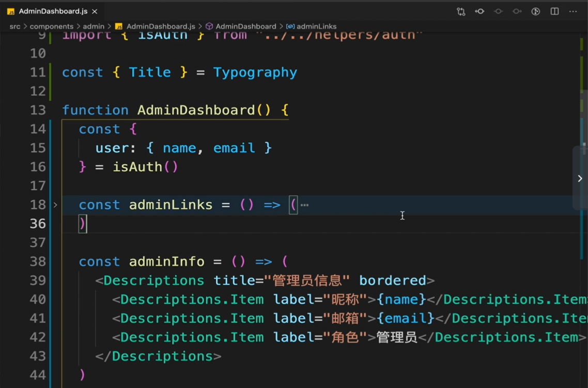This screenshot has height=388, width=588.
Task: Expand the folded region at line 18
Action: click(x=55, y=205)
